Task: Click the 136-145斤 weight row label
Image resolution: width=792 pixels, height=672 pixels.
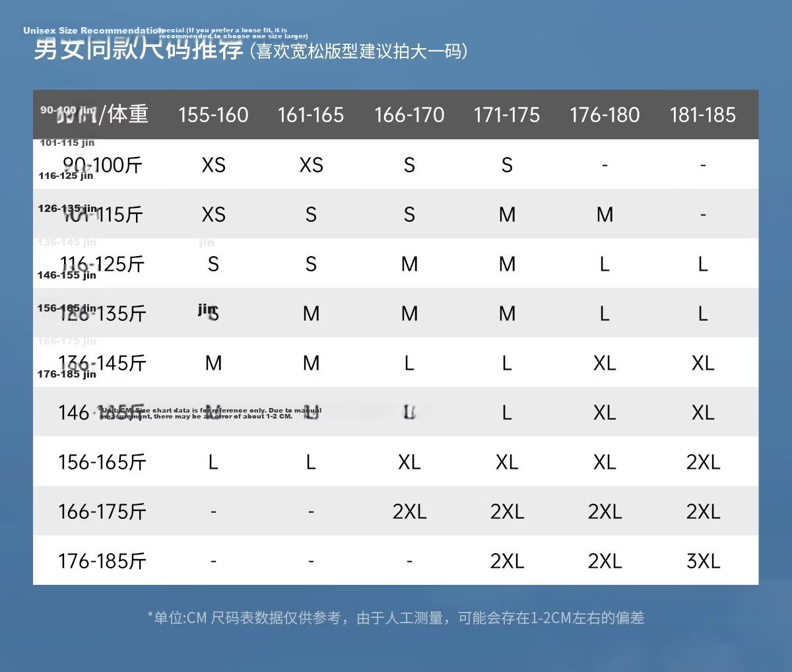Action: [x=102, y=363]
